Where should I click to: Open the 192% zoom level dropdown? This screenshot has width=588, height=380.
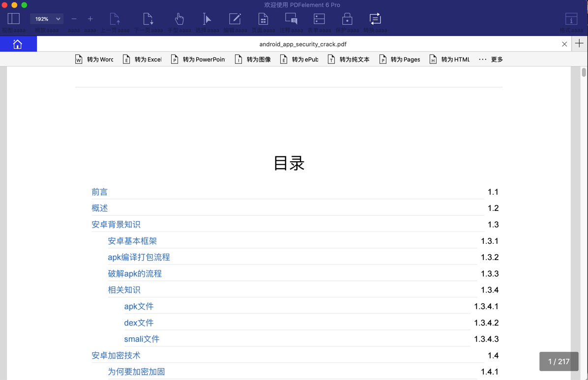[47, 19]
